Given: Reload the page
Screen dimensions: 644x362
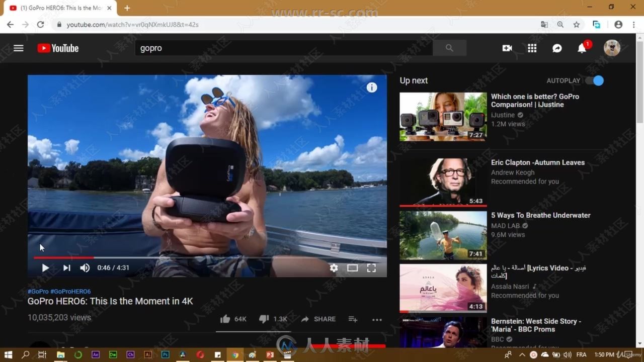Looking at the screenshot, I should (x=41, y=24).
